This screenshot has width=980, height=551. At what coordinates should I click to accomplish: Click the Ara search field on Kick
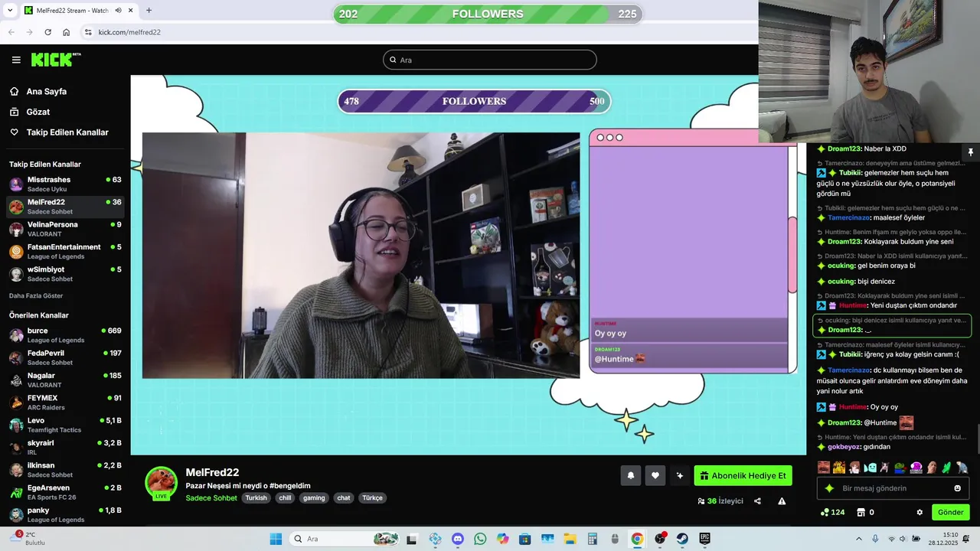click(490, 60)
